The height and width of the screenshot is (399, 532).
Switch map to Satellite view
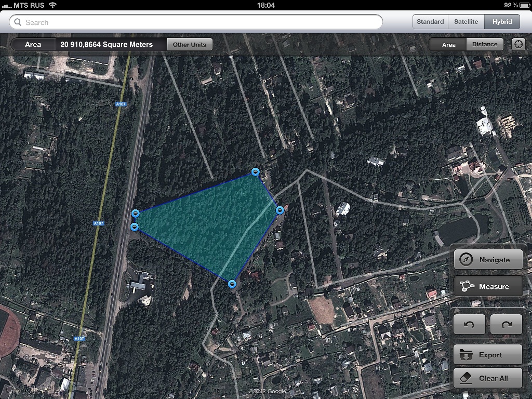[x=466, y=22]
